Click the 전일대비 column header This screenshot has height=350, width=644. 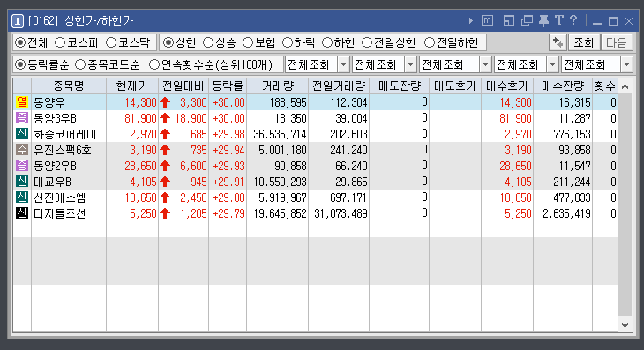click(x=183, y=86)
